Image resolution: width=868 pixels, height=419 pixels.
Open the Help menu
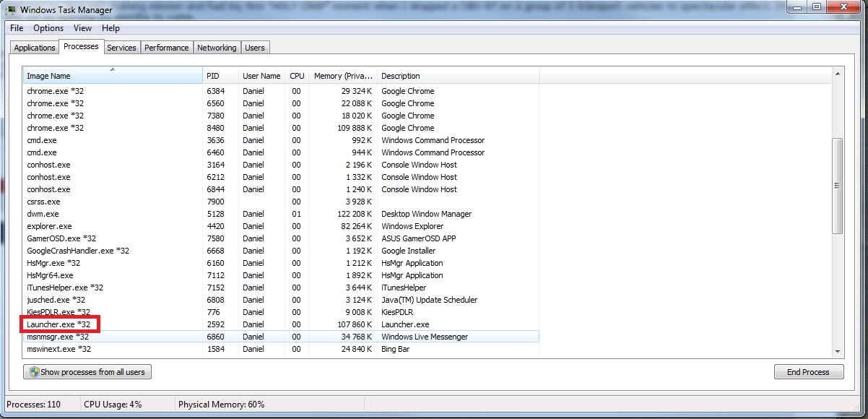[x=110, y=28]
